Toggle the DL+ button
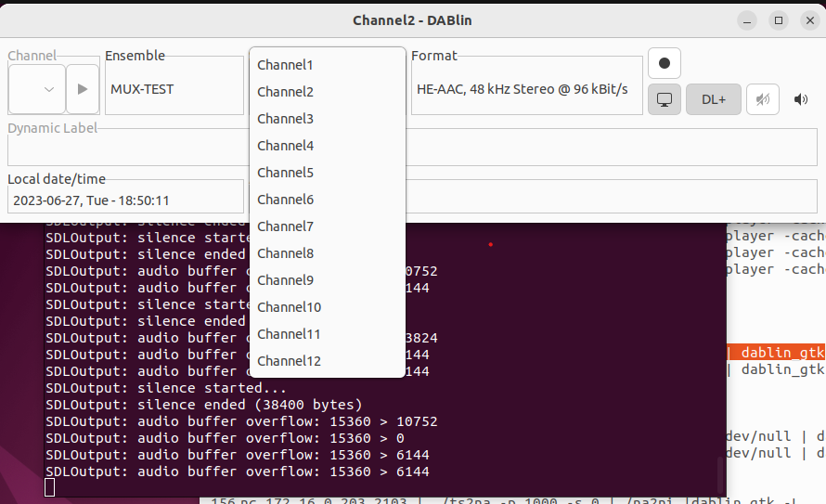This screenshot has width=826, height=504. [x=714, y=99]
